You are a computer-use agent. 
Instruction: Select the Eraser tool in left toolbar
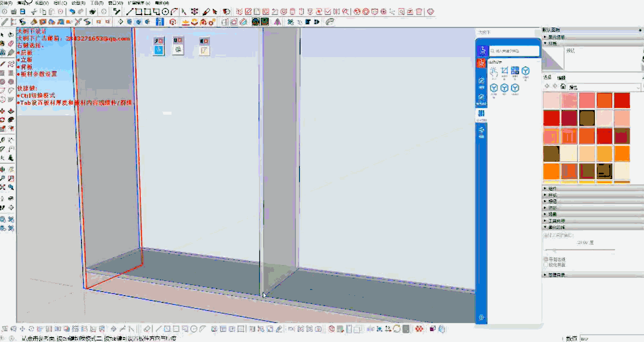[10, 44]
